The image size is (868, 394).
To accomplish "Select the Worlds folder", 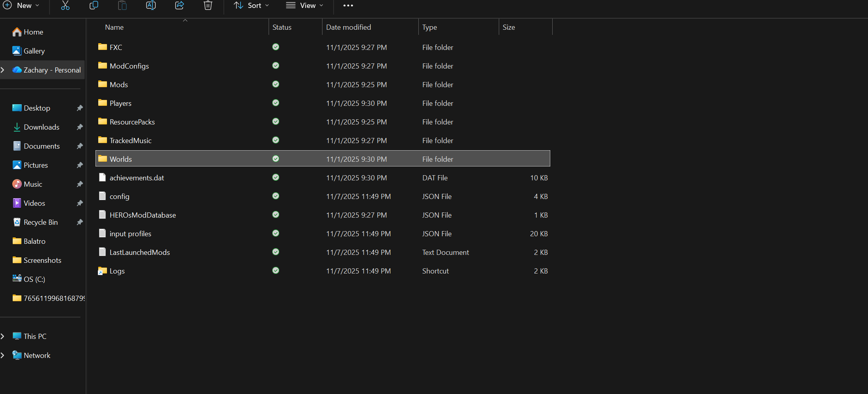I will (x=323, y=159).
